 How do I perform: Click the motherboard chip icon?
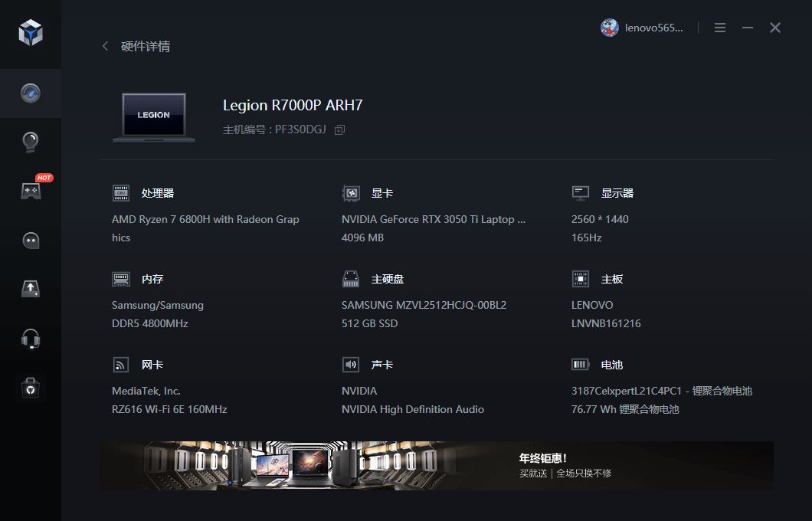tap(581, 279)
